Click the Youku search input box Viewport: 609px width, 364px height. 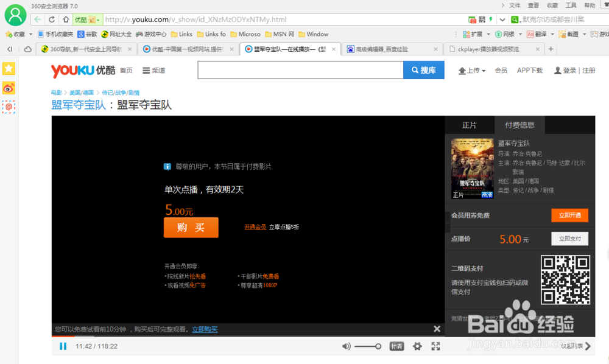(300, 70)
